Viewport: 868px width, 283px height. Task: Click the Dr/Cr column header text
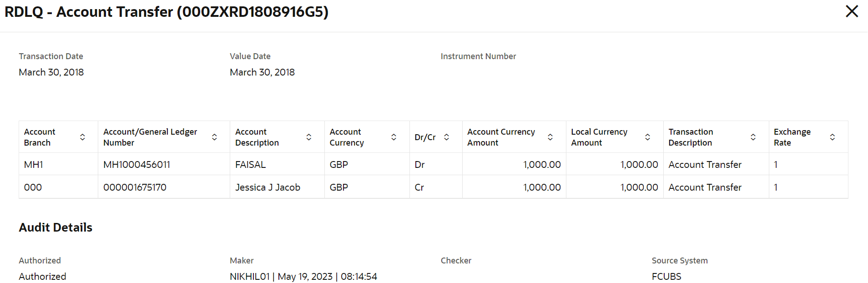(425, 137)
